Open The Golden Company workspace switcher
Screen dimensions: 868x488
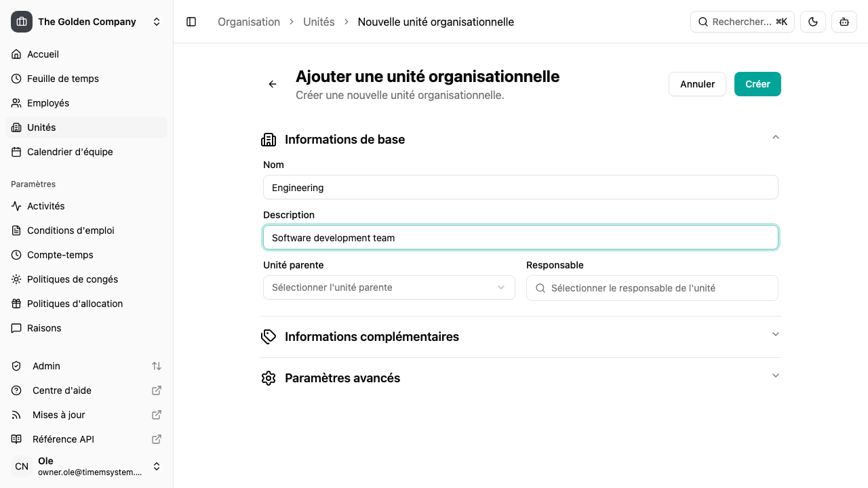[87, 21]
